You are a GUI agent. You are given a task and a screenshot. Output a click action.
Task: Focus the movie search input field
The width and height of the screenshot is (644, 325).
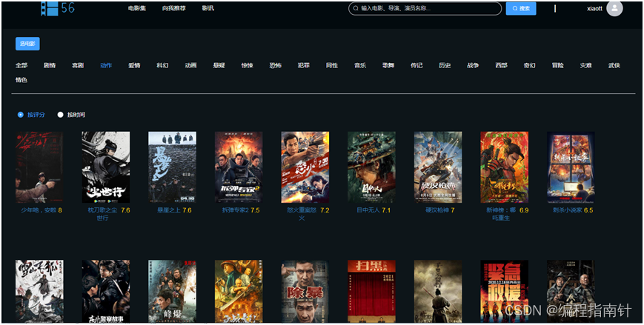click(x=425, y=8)
